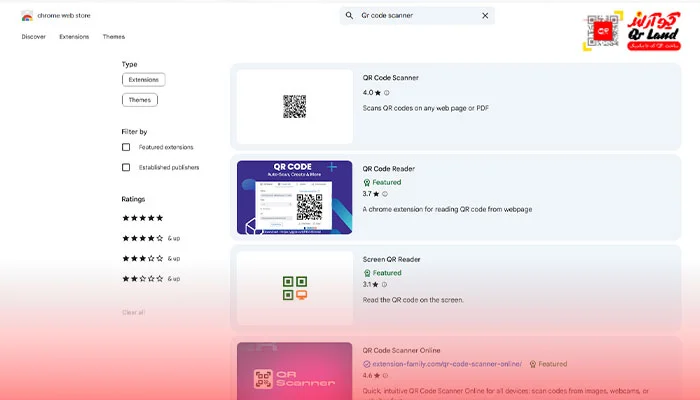The height and width of the screenshot is (400, 700).
Task: Click 'A chrome extension for reading QR code' description
Action: [447, 209]
